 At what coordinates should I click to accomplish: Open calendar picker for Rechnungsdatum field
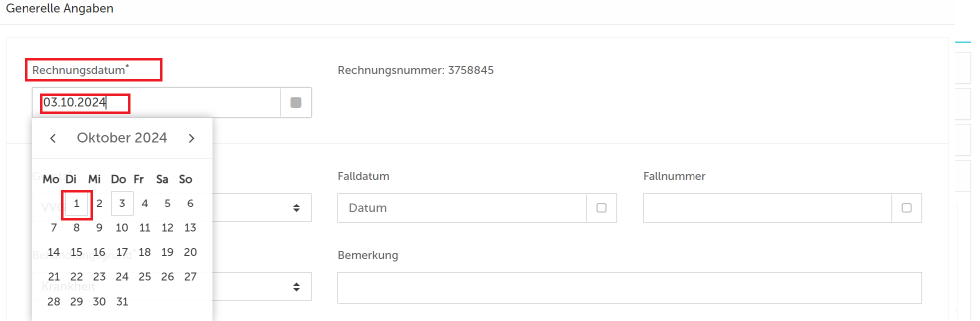(x=296, y=102)
